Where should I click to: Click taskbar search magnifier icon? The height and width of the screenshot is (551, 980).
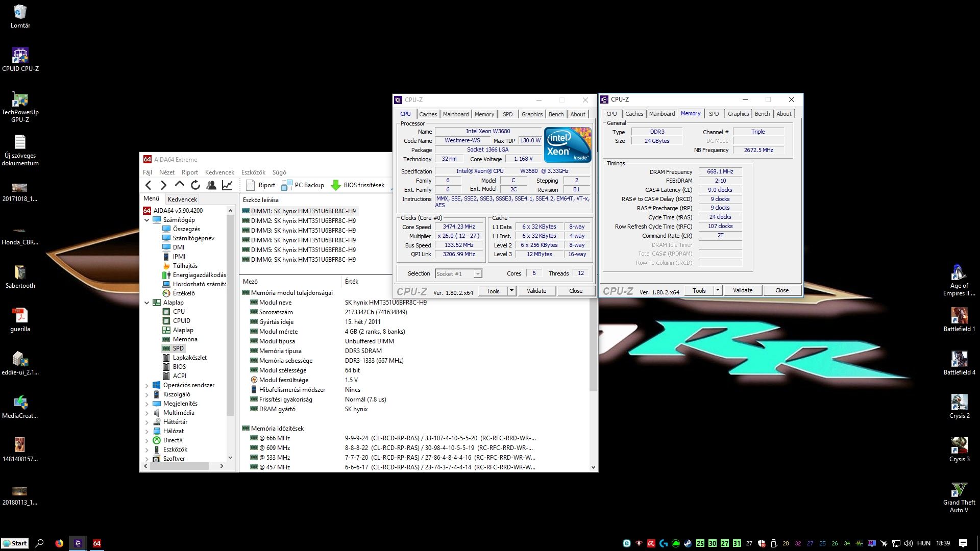39,543
